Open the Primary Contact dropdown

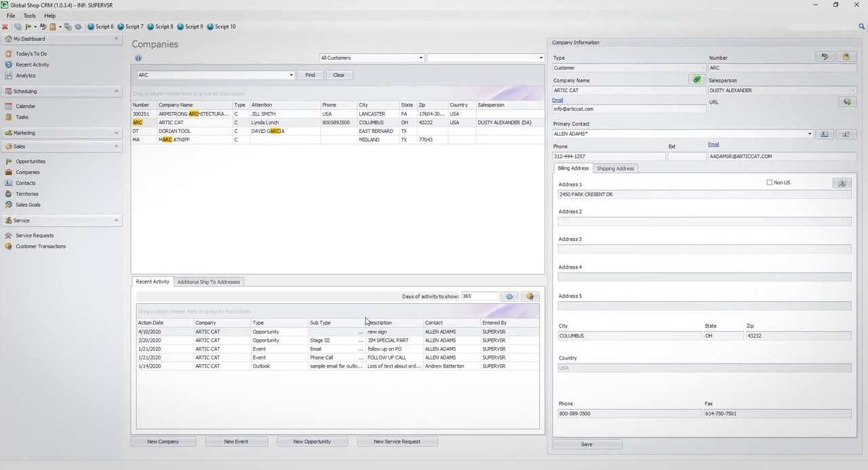click(x=809, y=134)
